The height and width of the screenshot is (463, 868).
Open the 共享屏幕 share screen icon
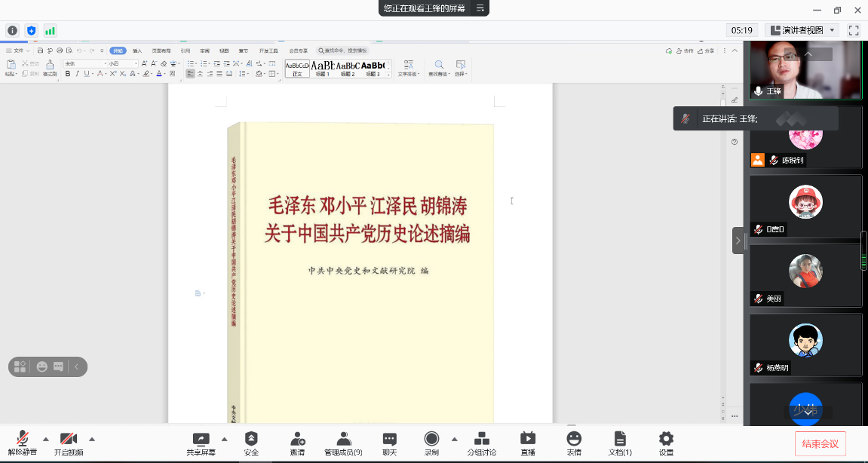(x=201, y=439)
